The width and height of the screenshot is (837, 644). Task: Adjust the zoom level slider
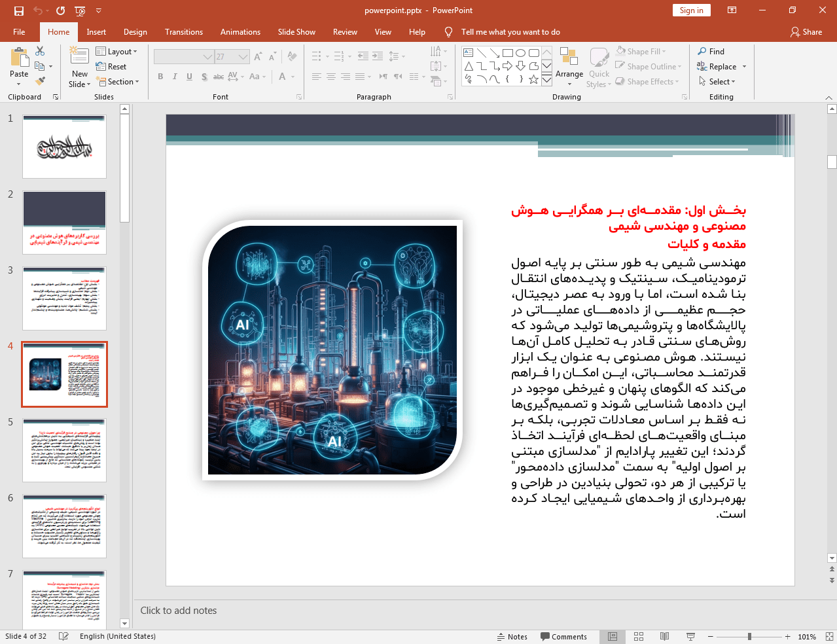click(749, 637)
